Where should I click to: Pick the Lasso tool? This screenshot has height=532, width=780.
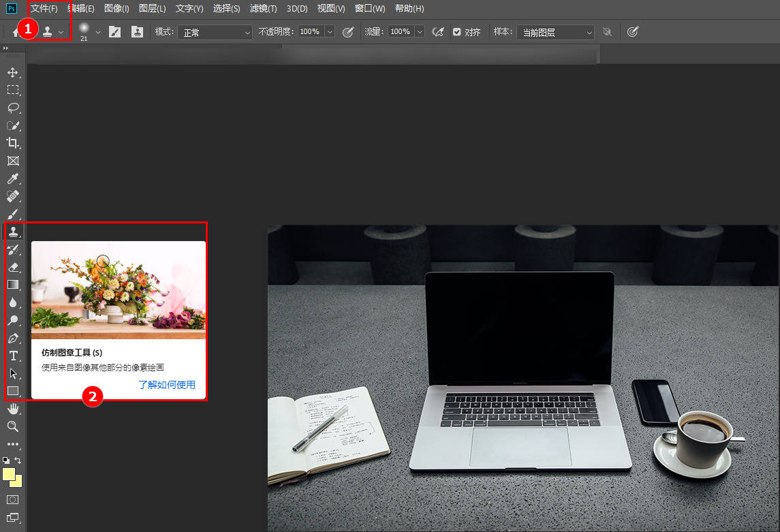[12, 108]
